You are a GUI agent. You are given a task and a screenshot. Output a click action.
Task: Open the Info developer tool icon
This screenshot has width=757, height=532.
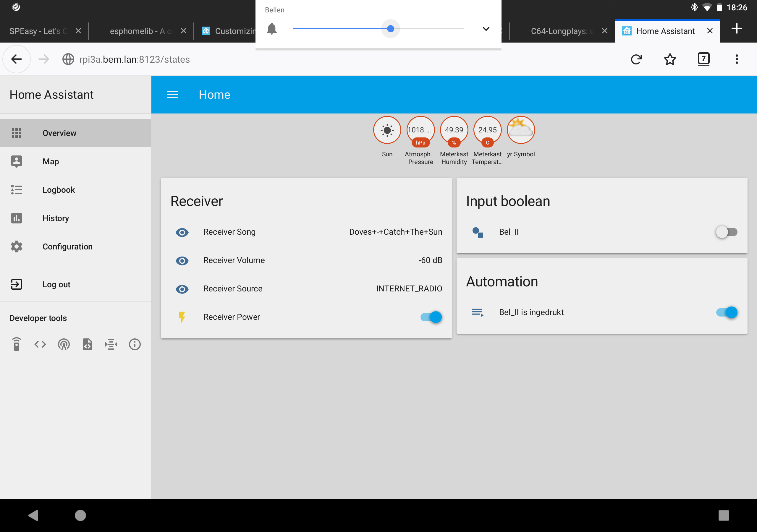135,344
